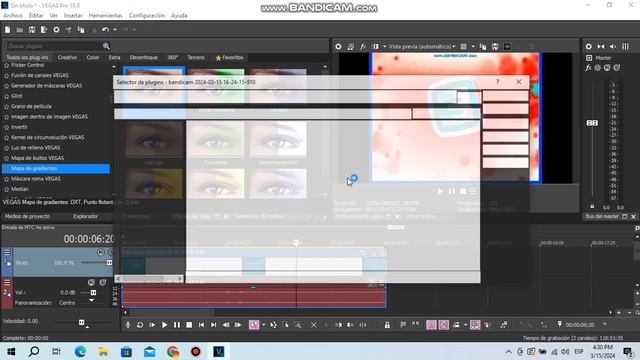Click the Open project folder icon
The height and width of the screenshot is (360, 640).
20,30
